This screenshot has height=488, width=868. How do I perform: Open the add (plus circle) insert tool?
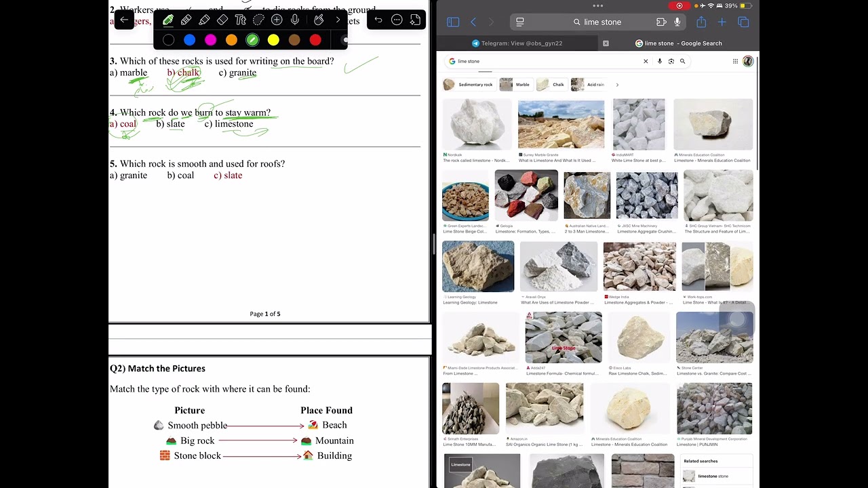(277, 20)
